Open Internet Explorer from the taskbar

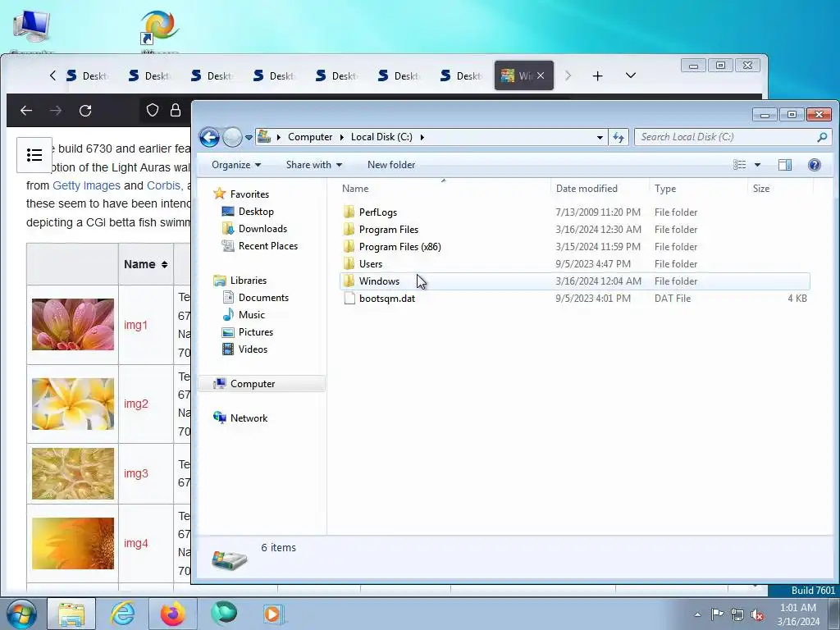click(123, 614)
